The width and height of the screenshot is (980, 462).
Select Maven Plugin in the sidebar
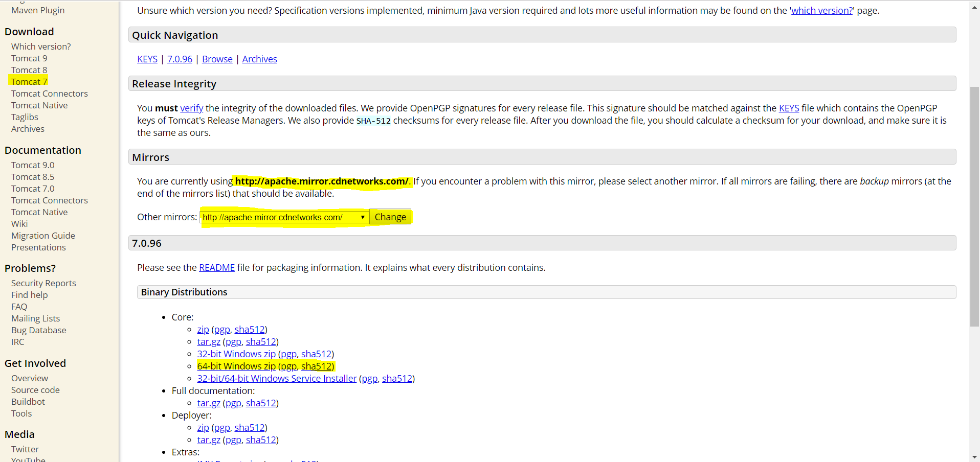coord(38,10)
